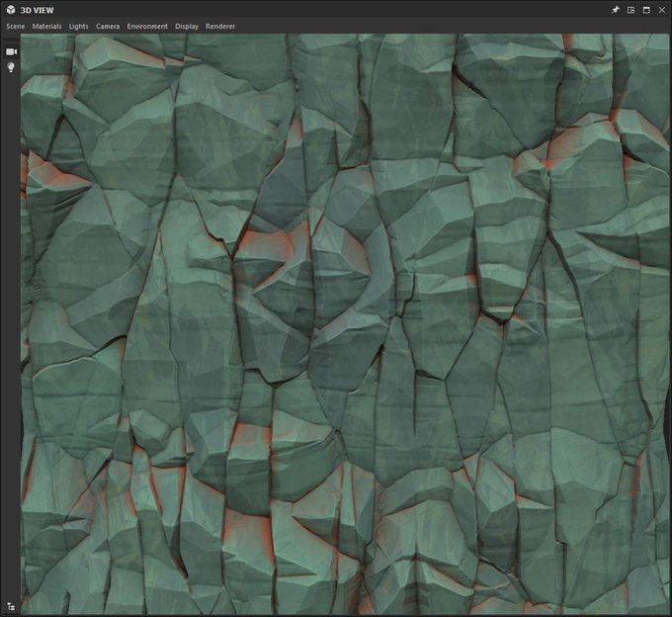672x617 pixels.
Task: Click the panel layout split icon
Action: point(630,10)
